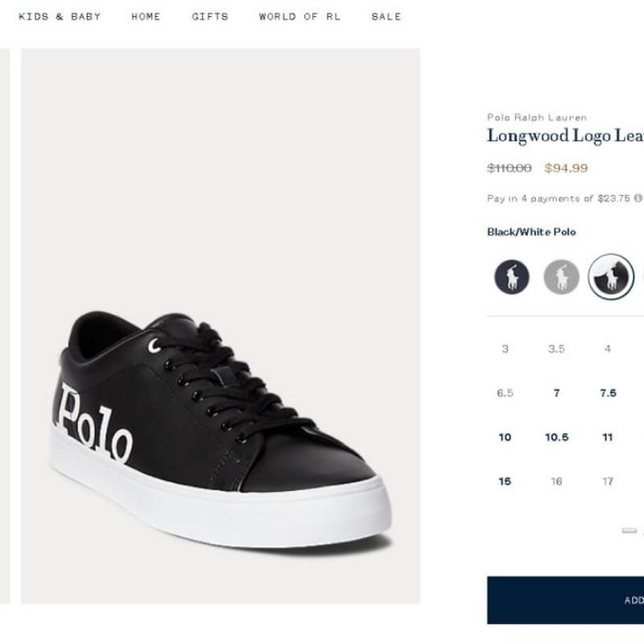
Task: Select the navy Polo color swatch
Action: 512,278
